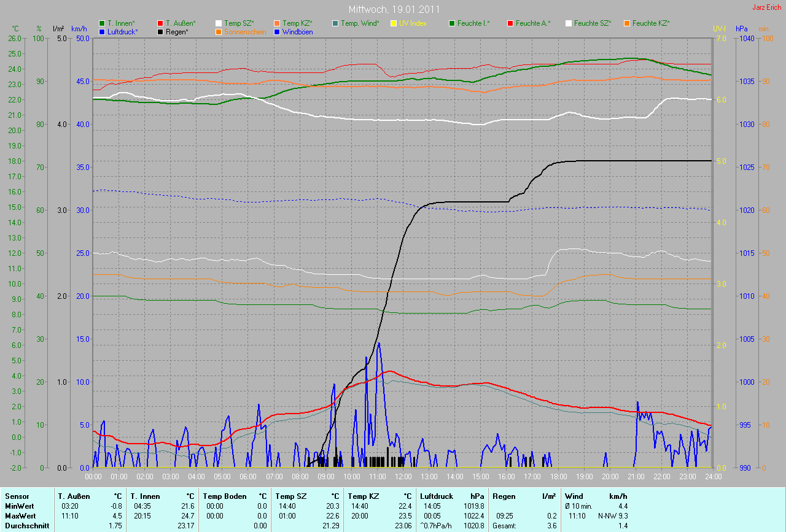Click the 'UV-I' axis unit label
This screenshot has height=532, width=786.
point(719,29)
